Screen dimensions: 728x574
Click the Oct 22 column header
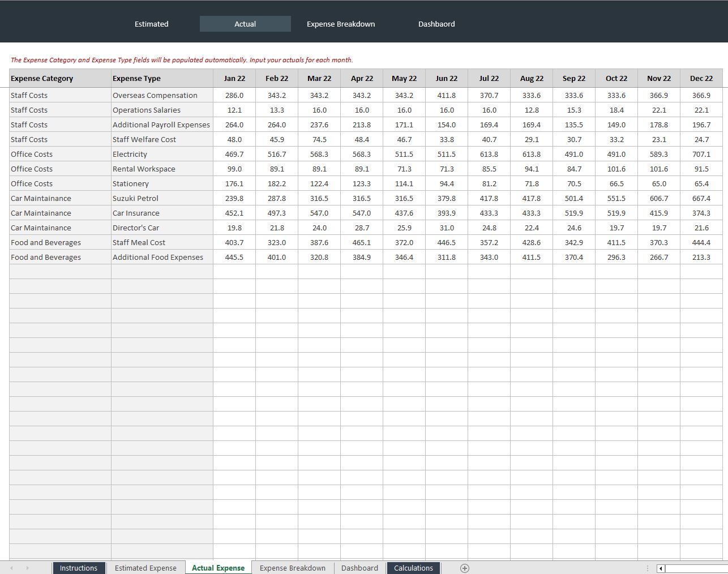[x=616, y=78]
